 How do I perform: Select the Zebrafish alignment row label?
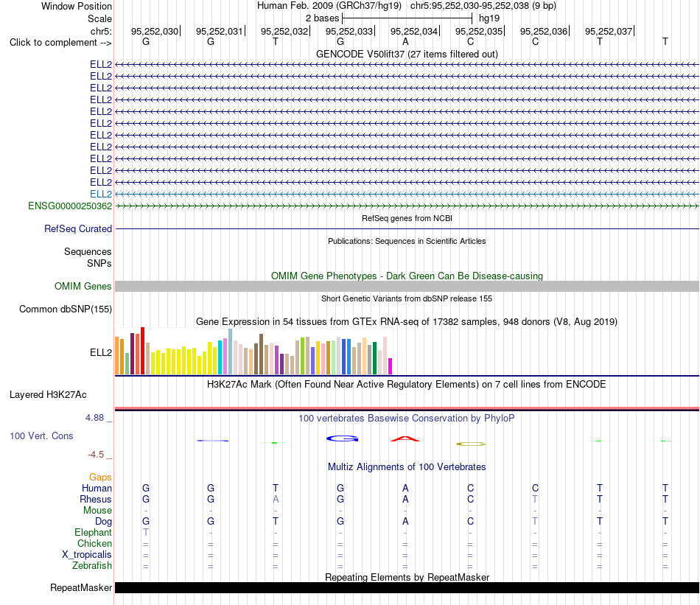point(92,566)
